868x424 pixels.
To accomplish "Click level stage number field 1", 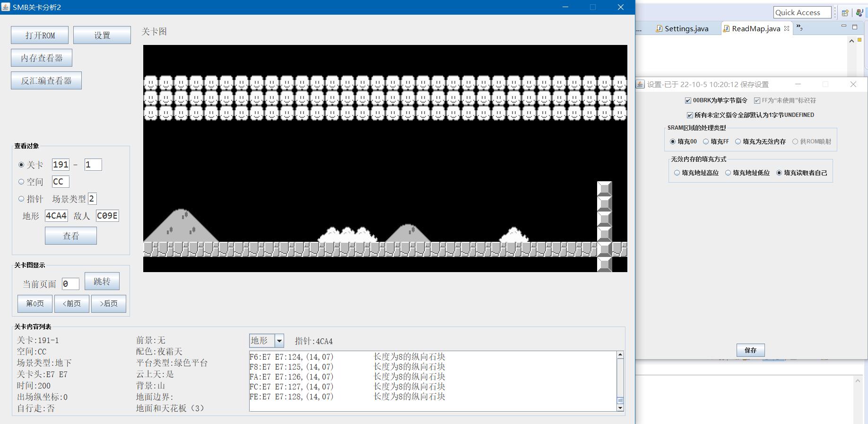I will 93,165.
